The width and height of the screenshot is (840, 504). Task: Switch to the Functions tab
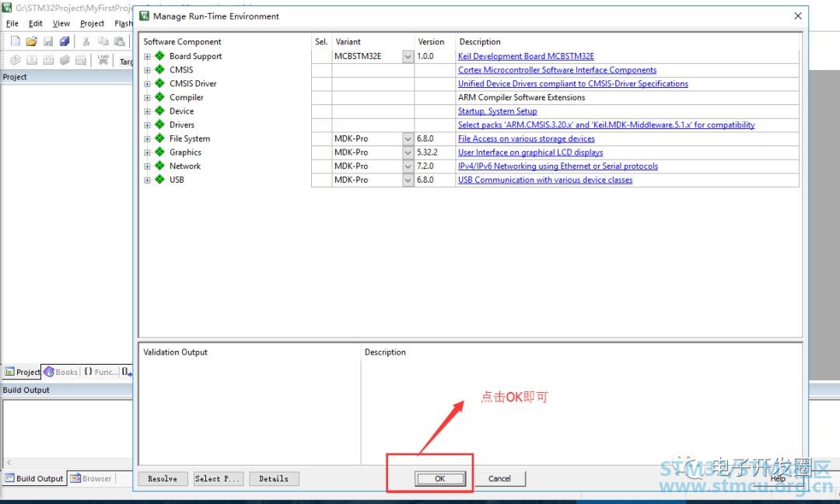(100, 372)
